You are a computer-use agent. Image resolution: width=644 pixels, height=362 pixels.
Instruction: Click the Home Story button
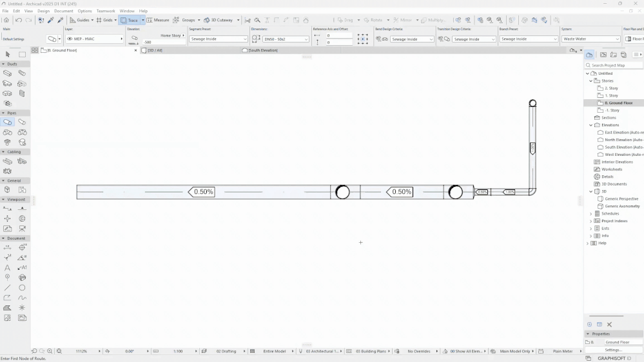(171, 35)
